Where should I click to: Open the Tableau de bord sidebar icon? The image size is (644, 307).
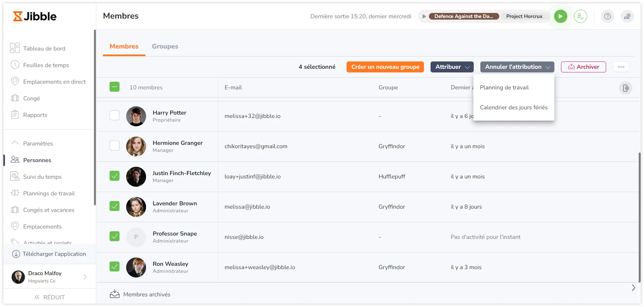click(x=15, y=48)
